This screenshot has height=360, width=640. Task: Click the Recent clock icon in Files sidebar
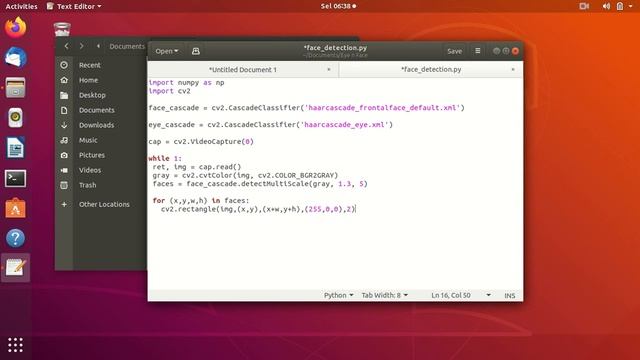click(64, 65)
